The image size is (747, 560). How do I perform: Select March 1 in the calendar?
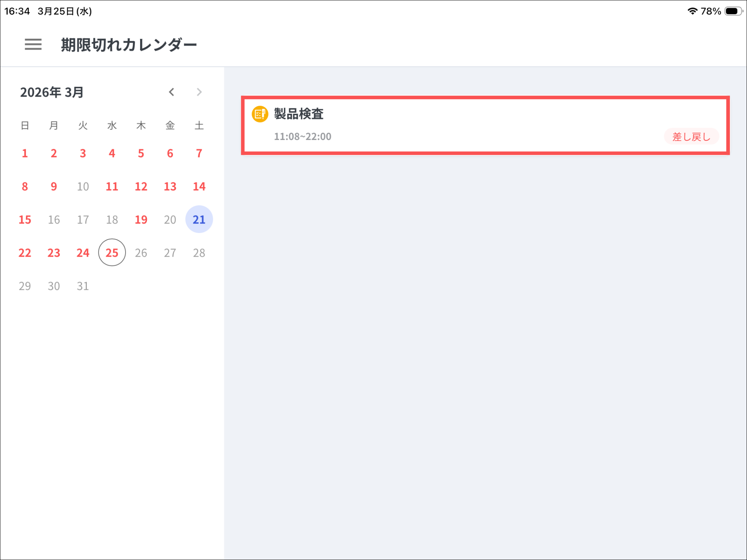pos(25,153)
